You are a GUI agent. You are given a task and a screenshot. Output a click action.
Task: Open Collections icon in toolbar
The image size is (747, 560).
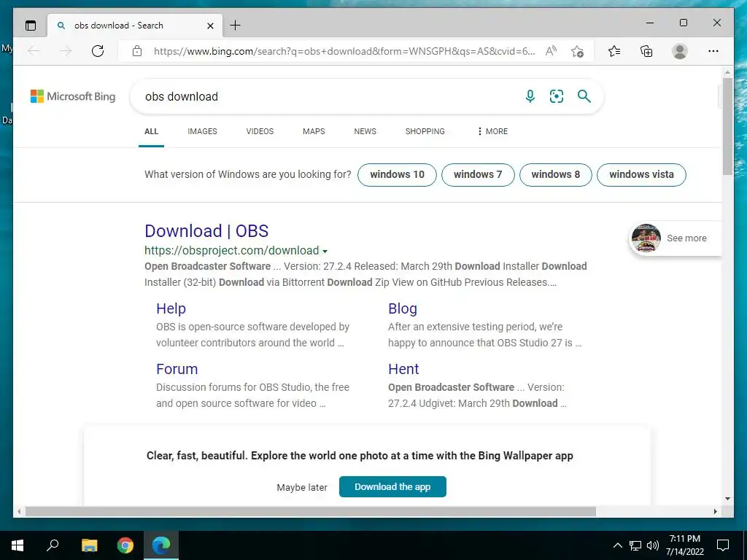point(646,51)
